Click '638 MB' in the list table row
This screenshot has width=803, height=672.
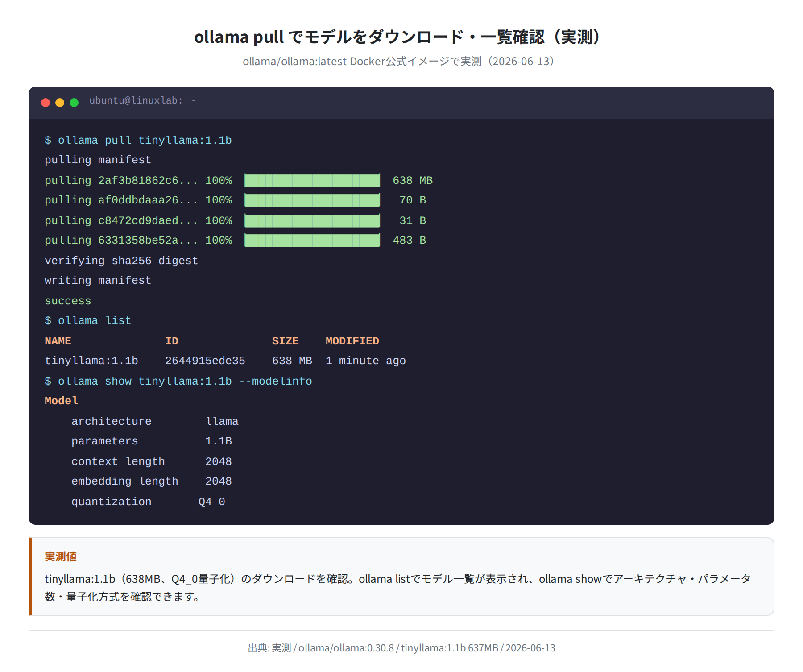[292, 361]
